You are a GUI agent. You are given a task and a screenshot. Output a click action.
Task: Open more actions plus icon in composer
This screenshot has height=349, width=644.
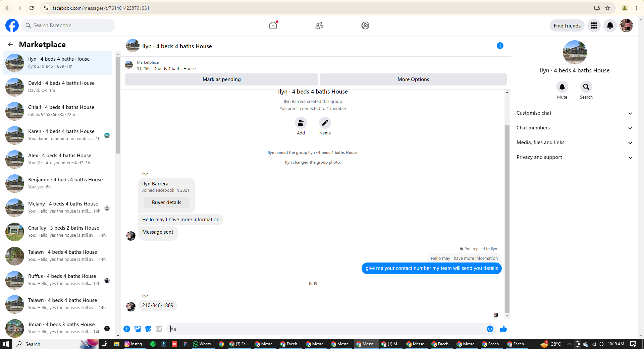click(x=127, y=329)
